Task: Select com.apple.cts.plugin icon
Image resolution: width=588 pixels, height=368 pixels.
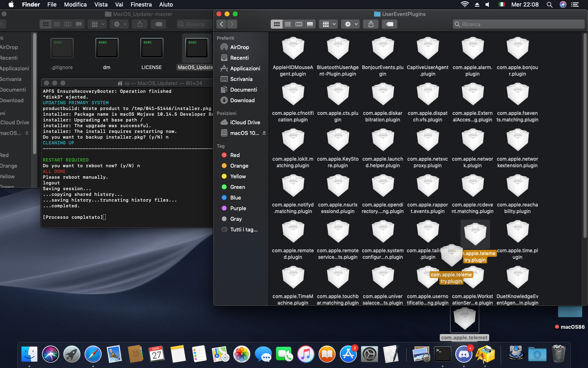Action: click(338, 94)
